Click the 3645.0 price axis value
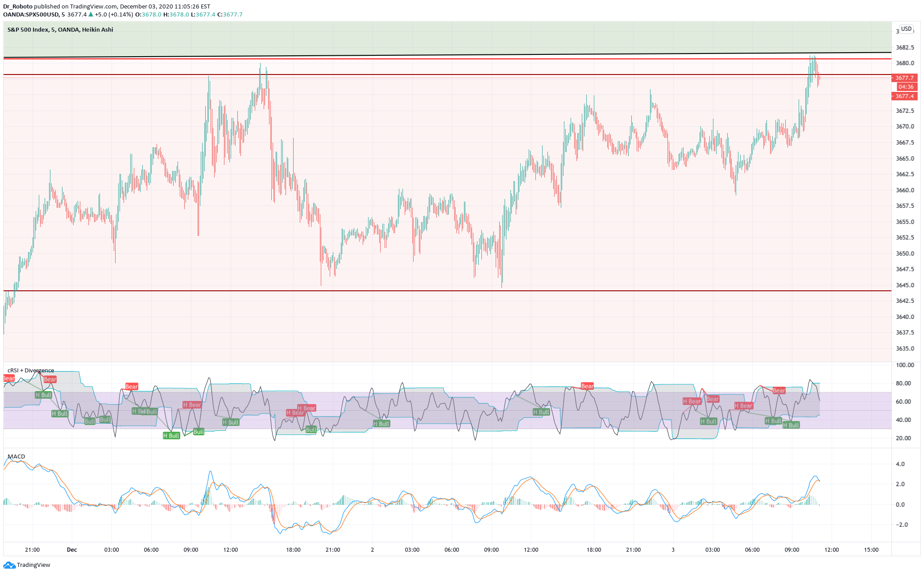 pyautogui.click(x=905, y=285)
